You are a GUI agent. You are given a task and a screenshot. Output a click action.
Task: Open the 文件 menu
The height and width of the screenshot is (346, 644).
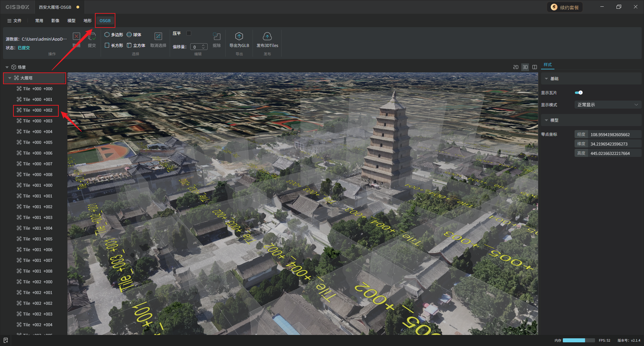(x=14, y=21)
